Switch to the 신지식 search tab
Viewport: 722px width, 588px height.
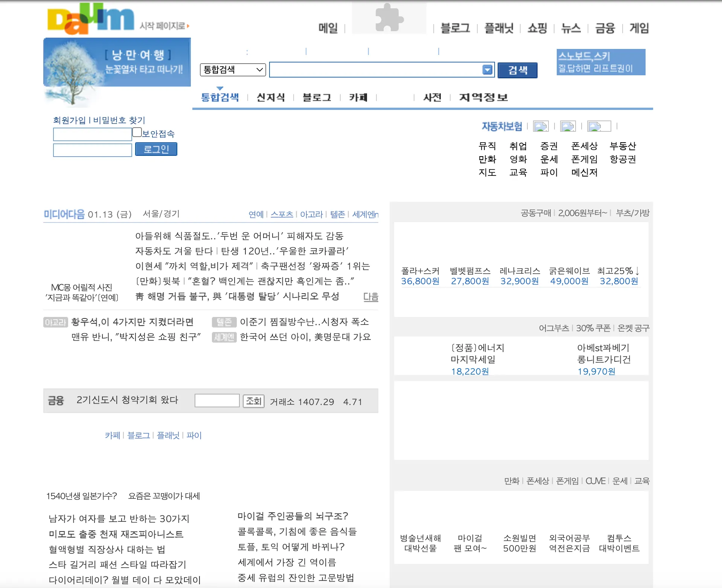tap(271, 97)
